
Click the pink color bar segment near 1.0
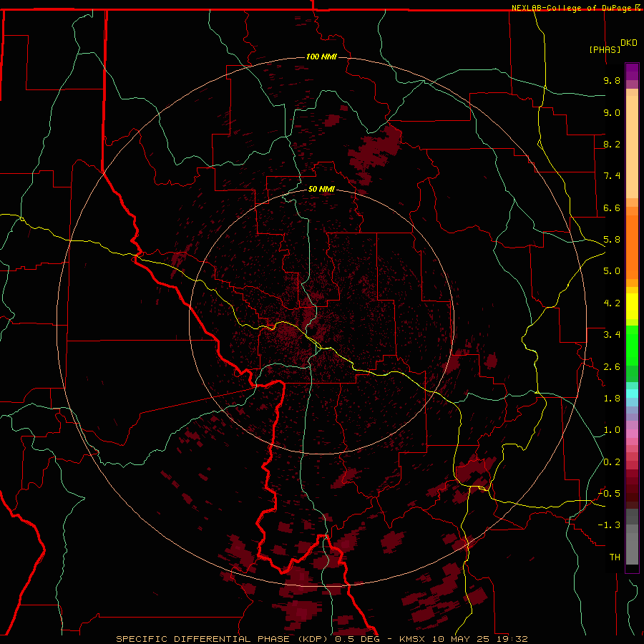click(x=632, y=434)
